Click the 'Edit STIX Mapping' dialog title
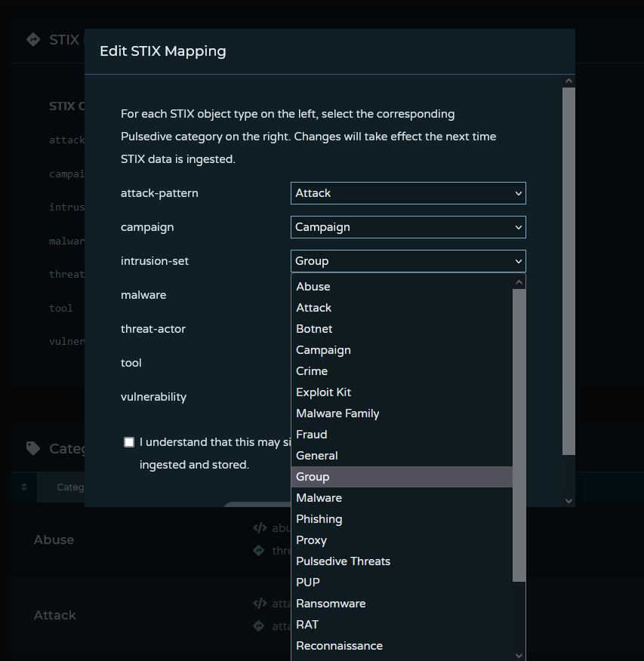Viewport: 644px width, 661px height. (163, 51)
